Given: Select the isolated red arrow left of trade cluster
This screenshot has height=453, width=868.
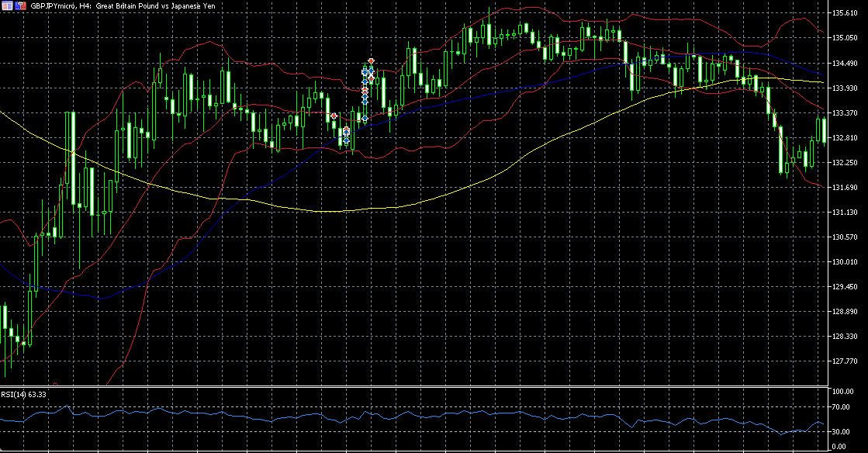Looking at the screenshot, I should coord(334,116).
